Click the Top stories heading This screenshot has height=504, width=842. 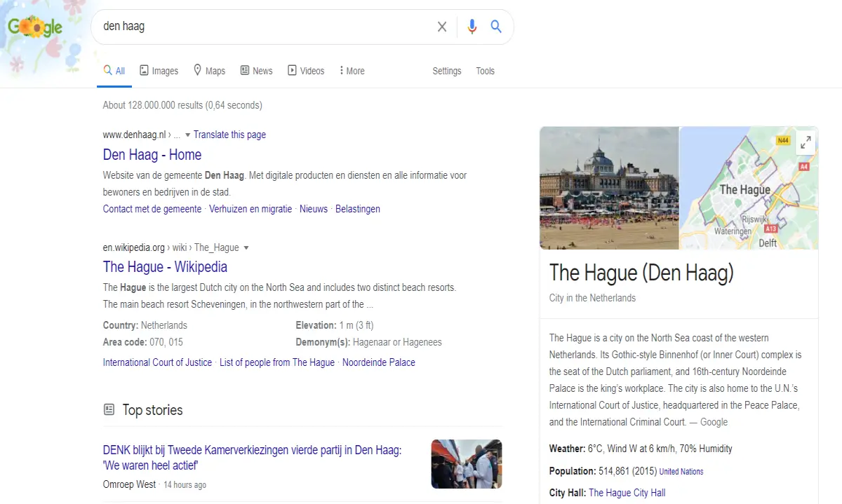pos(152,410)
